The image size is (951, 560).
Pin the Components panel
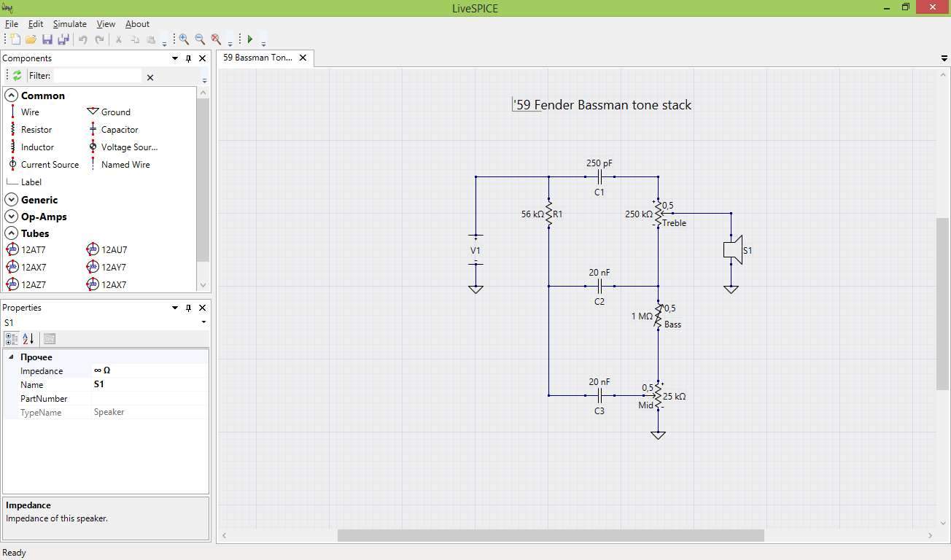click(188, 58)
